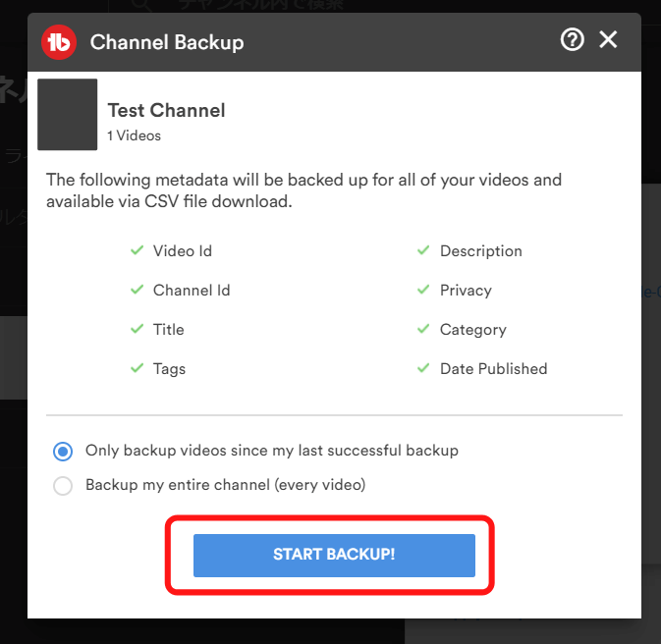661x644 pixels.
Task: Click the Channel Backup dialog title
Action: point(167,42)
